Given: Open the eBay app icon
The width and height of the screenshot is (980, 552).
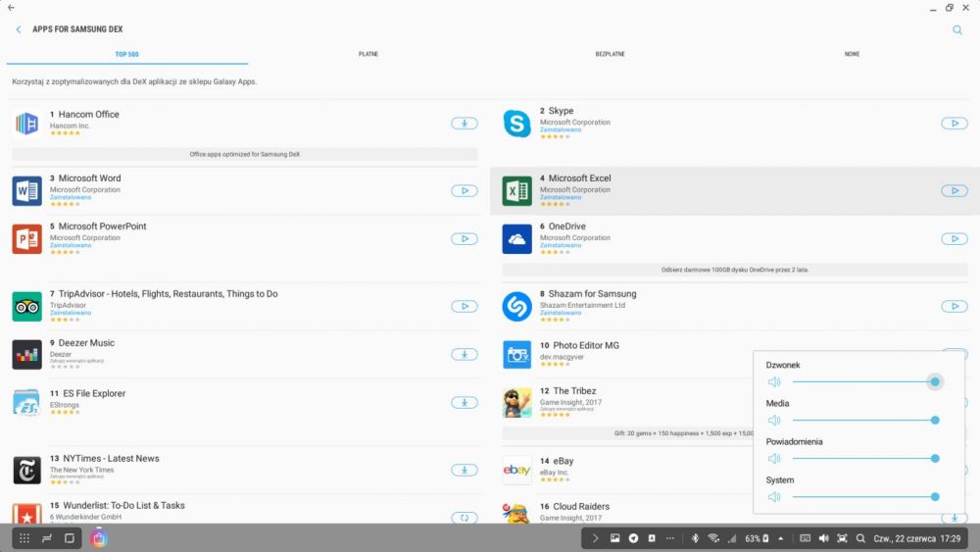Looking at the screenshot, I should (516, 470).
